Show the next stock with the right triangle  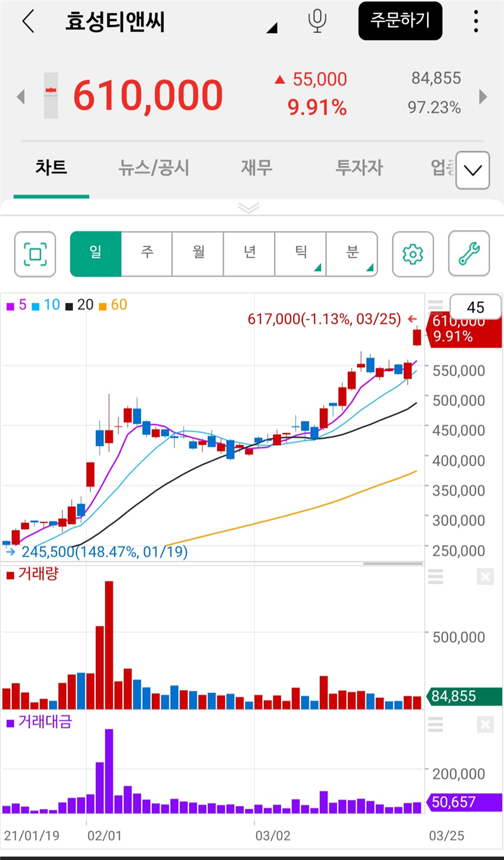[483, 96]
